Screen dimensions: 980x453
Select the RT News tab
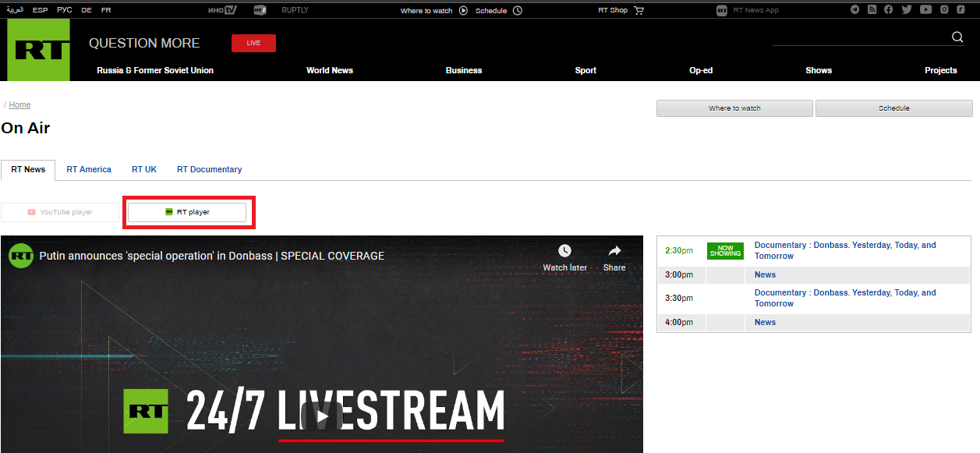point(28,170)
